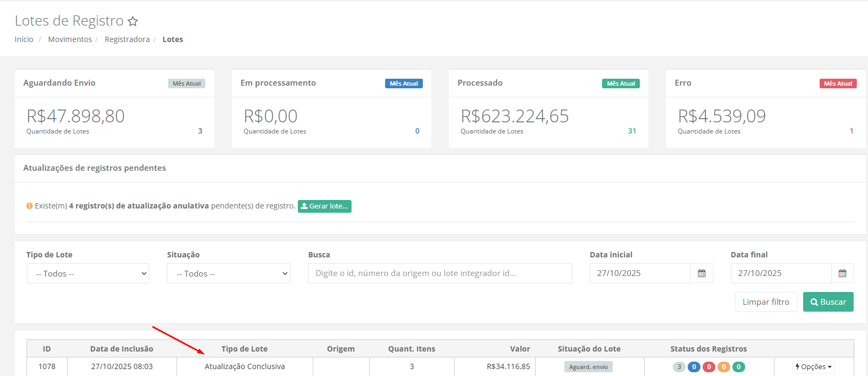Focus the Busca search text field
Screen dimensions: 868x376
coord(440,273)
